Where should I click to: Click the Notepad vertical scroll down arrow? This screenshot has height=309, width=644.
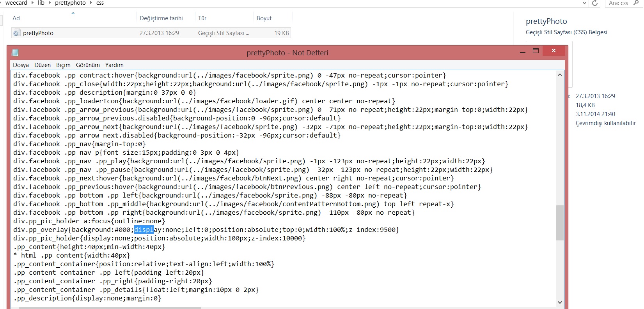560,302
